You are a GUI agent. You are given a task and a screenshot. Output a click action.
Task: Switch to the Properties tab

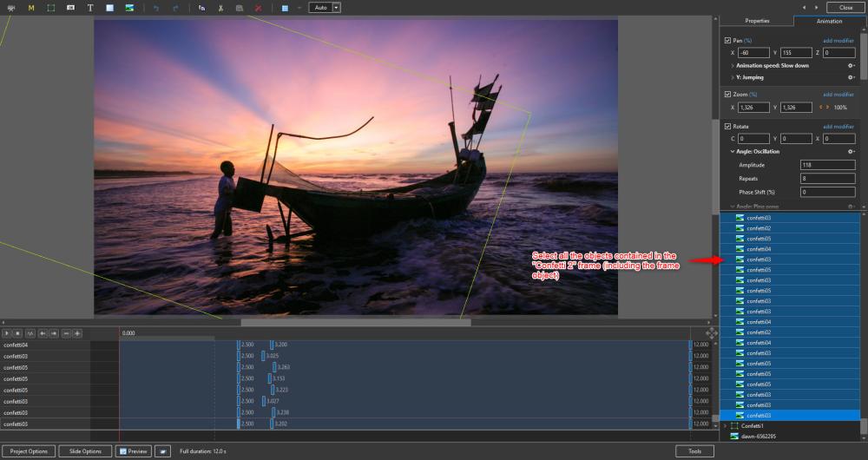tap(757, 21)
